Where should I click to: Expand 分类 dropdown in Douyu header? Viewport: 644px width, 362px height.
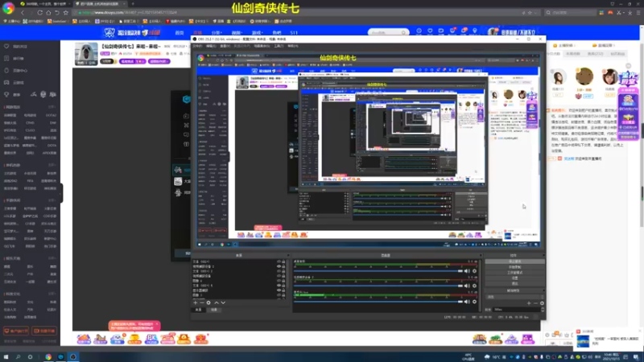[217, 32]
